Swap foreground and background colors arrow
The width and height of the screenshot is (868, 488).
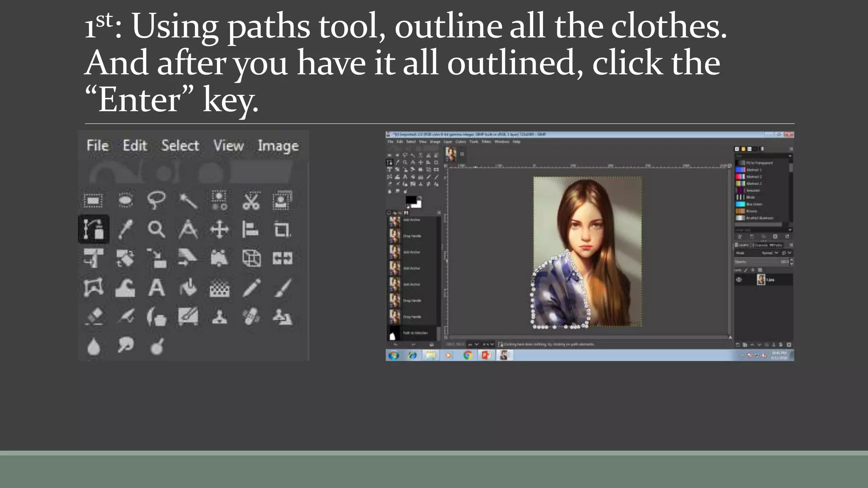pyautogui.click(x=420, y=197)
